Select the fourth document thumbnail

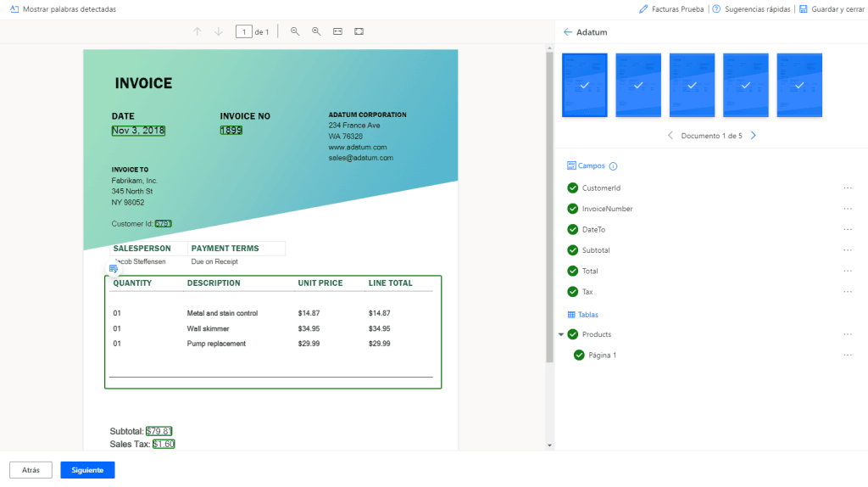point(746,85)
